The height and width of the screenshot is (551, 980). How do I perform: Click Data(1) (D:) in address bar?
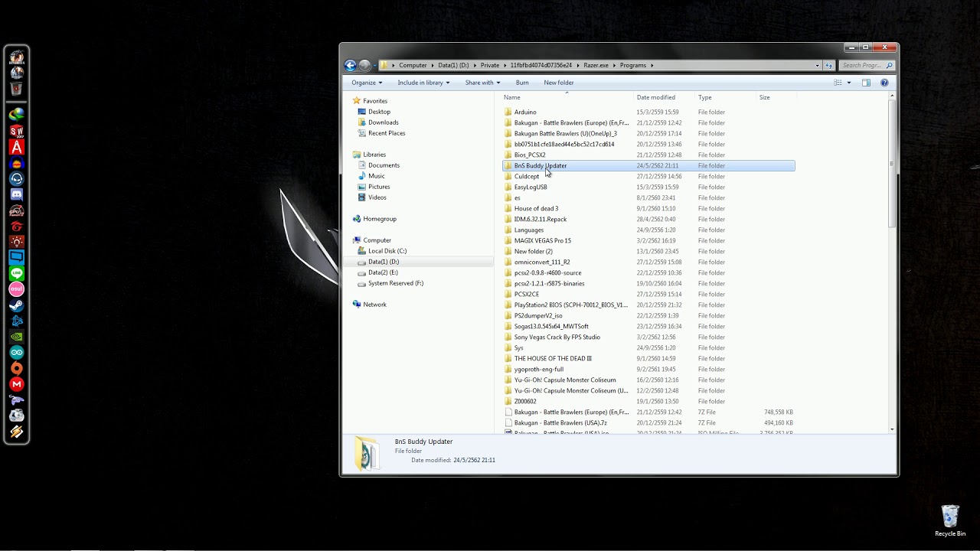tap(453, 65)
